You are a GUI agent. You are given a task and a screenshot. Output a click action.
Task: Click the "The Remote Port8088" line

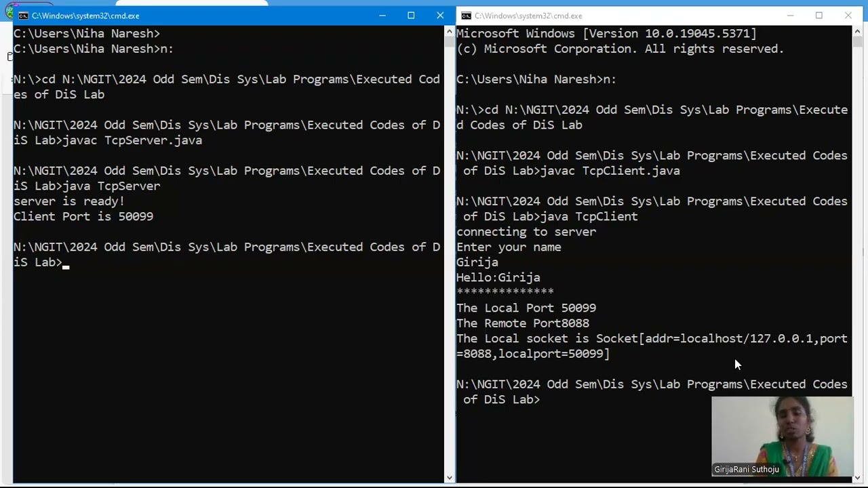(x=523, y=323)
